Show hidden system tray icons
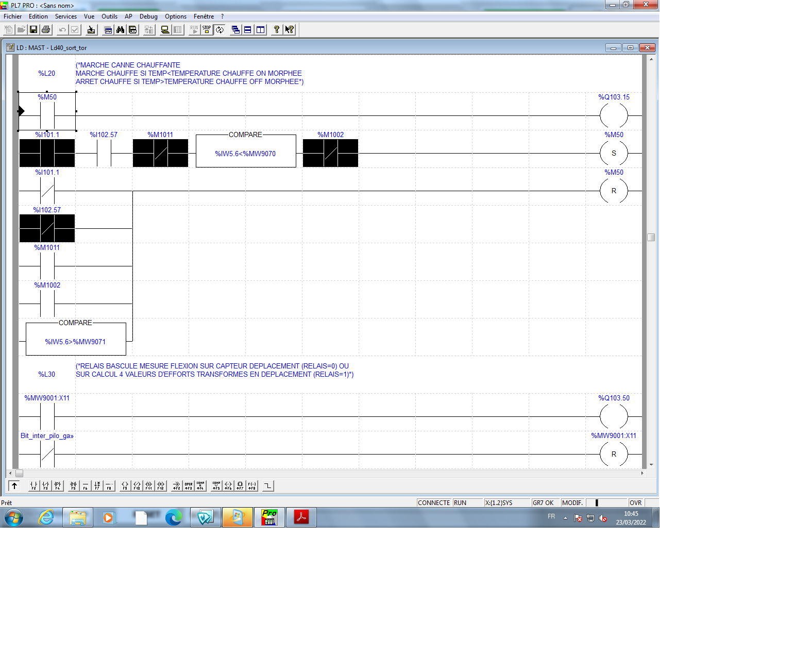810x672 pixels. 565,518
